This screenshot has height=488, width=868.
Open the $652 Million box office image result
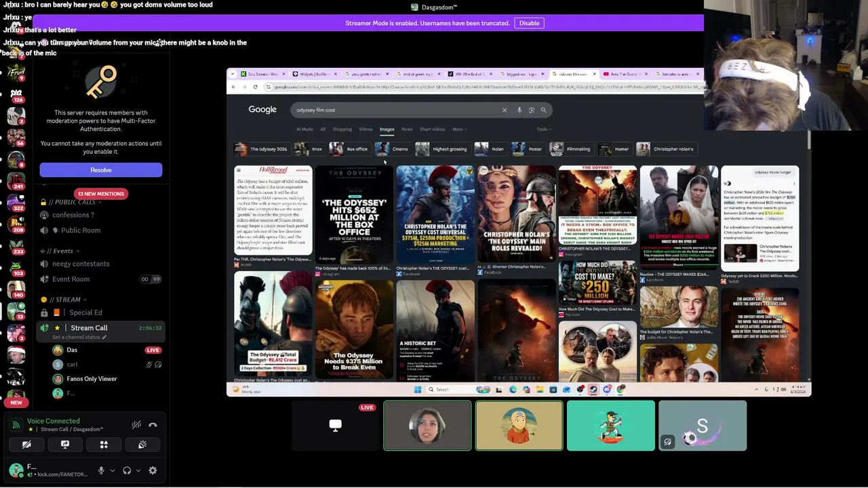click(354, 214)
